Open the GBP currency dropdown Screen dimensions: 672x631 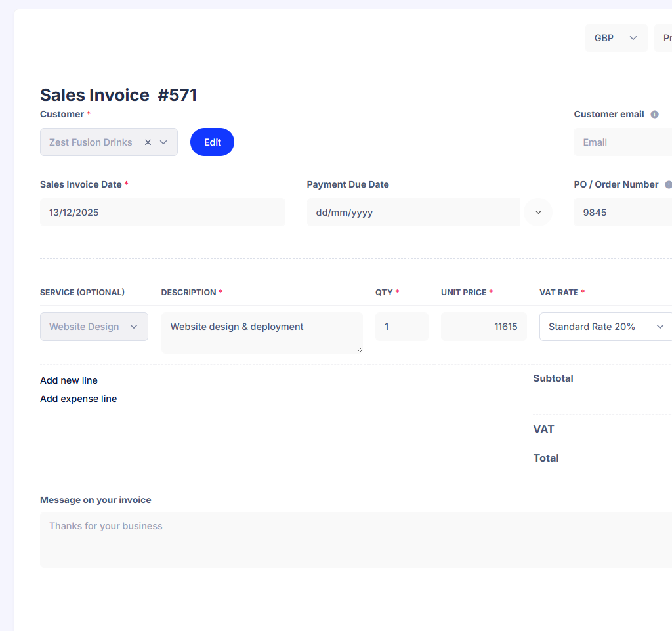(x=616, y=37)
